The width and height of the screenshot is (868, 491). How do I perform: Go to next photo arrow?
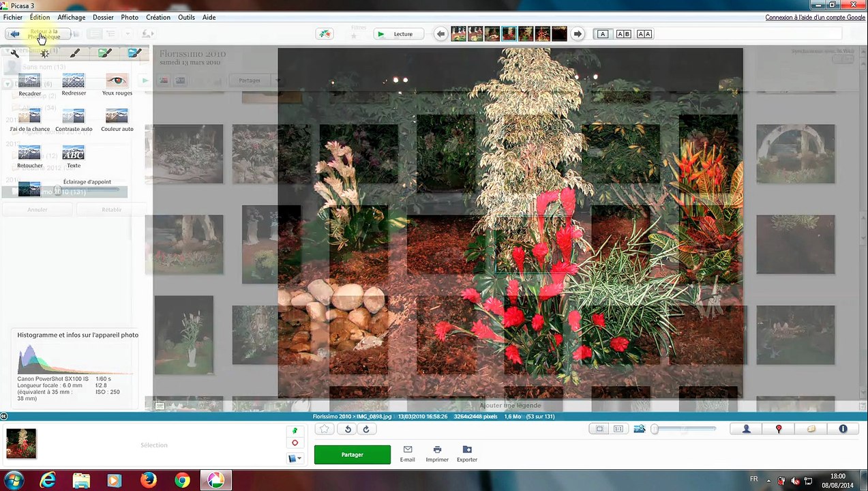click(x=577, y=34)
